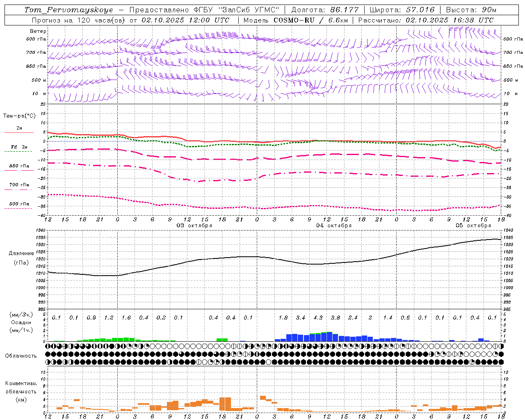Click the forecast start time 12:00 UTC
This screenshot has height=420, width=525.
click(x=209, y=20)
